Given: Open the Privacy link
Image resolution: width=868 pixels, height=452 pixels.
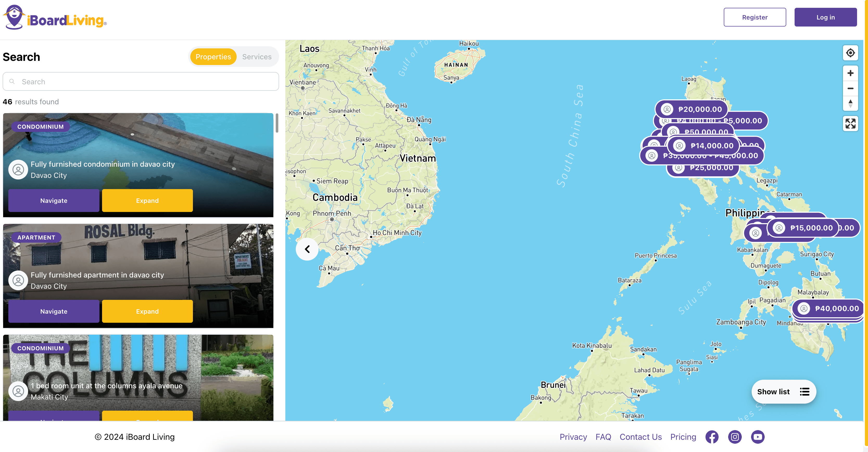Looking at the screenshot, I should click(573, 437).
